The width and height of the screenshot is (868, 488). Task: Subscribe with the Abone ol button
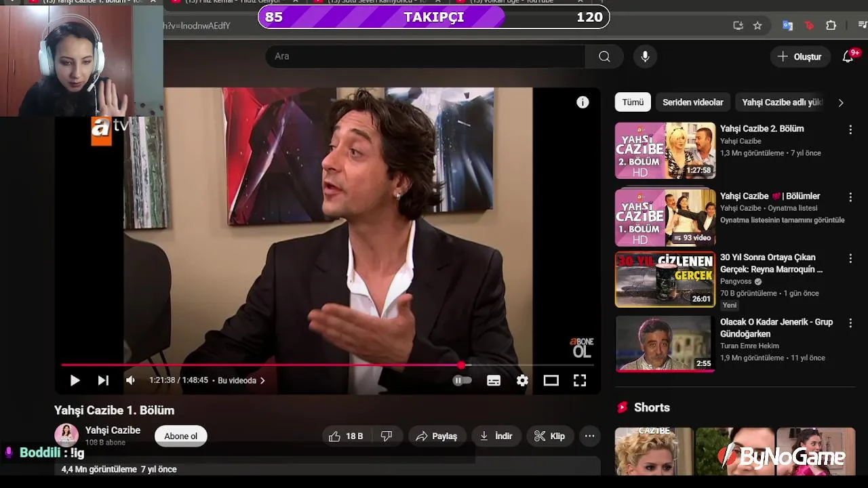click(180, 436)
